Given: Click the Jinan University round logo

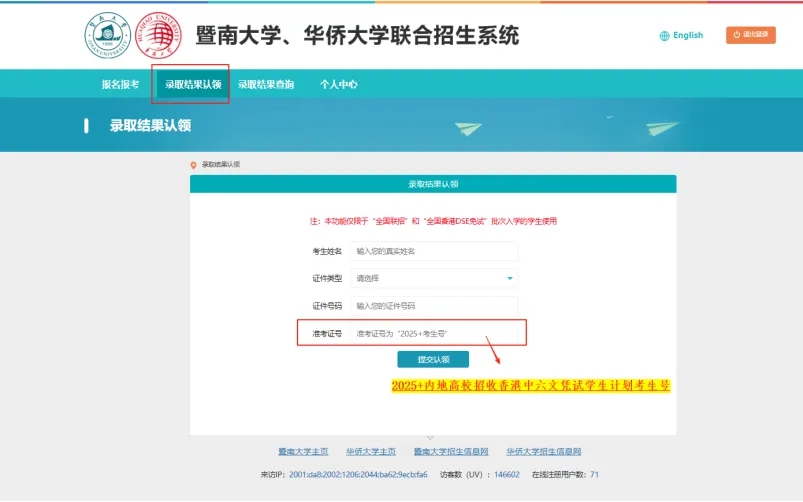Looking at the screenshot, I should [x=107, y=35].
